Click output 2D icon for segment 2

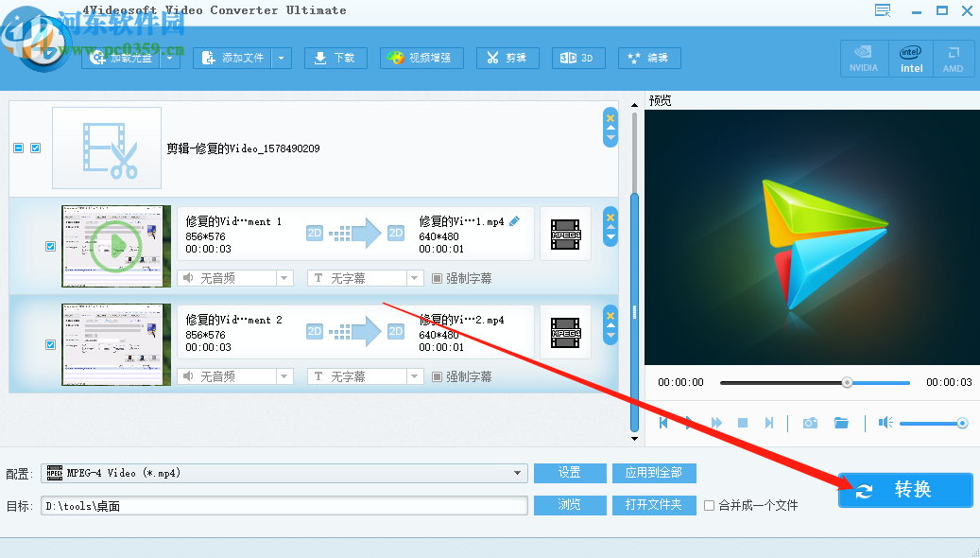click(396, 331)
